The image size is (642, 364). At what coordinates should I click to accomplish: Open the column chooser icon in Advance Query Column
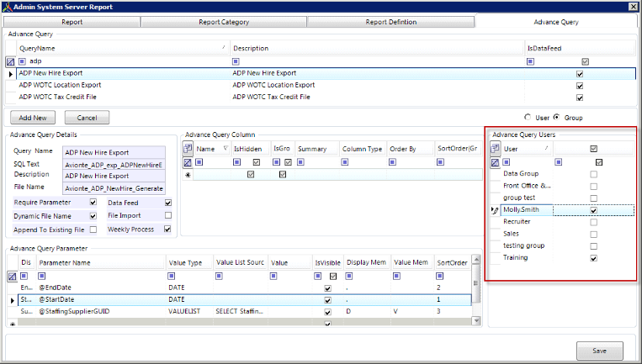coord(188,149)
